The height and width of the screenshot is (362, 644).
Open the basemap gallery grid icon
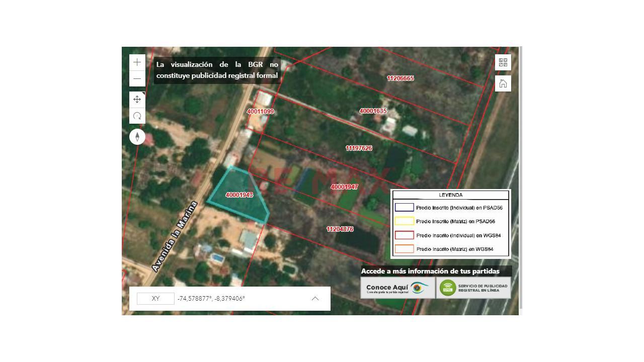coord(503,62)
